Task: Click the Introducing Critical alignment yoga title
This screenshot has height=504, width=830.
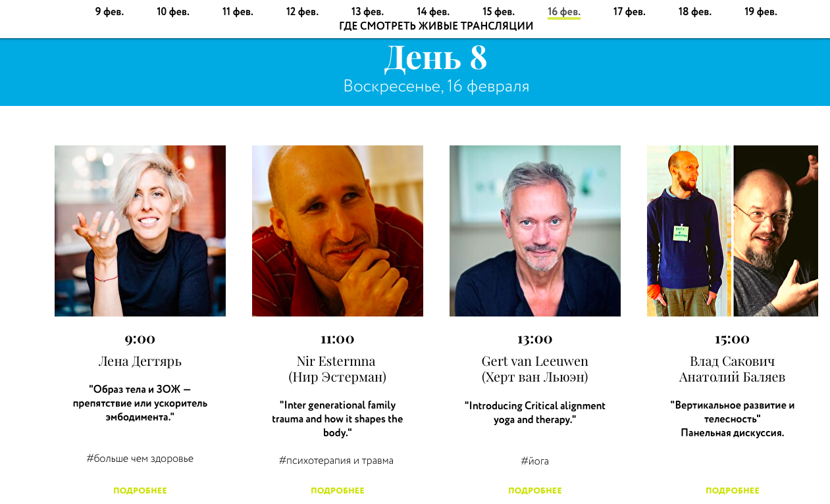Action: coord(535,413)
